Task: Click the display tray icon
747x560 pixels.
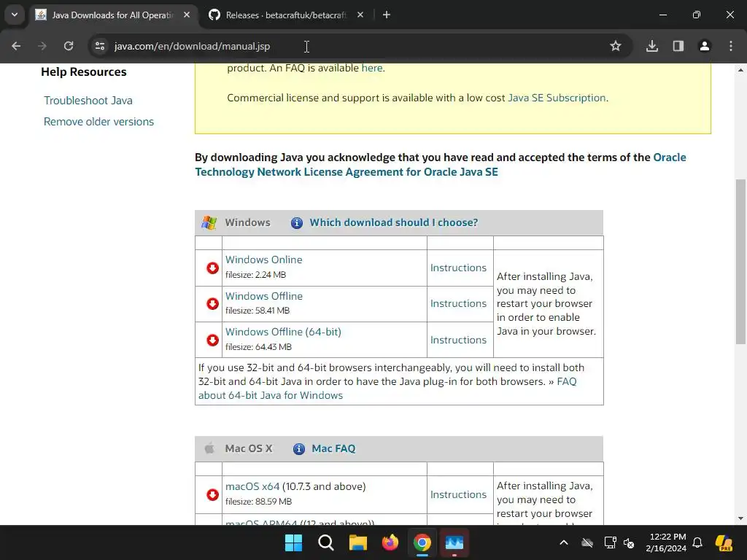Action: point(610,542)
